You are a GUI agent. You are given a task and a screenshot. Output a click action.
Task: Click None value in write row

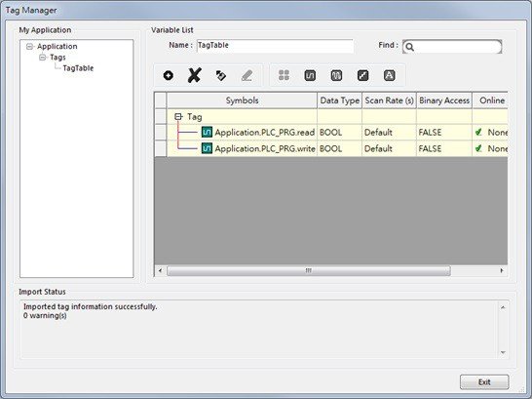497,148
